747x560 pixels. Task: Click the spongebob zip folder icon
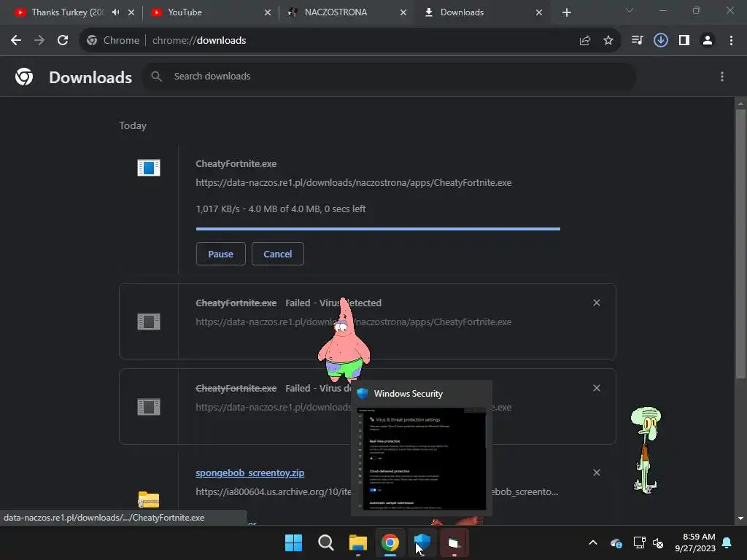tap(149, 499)
